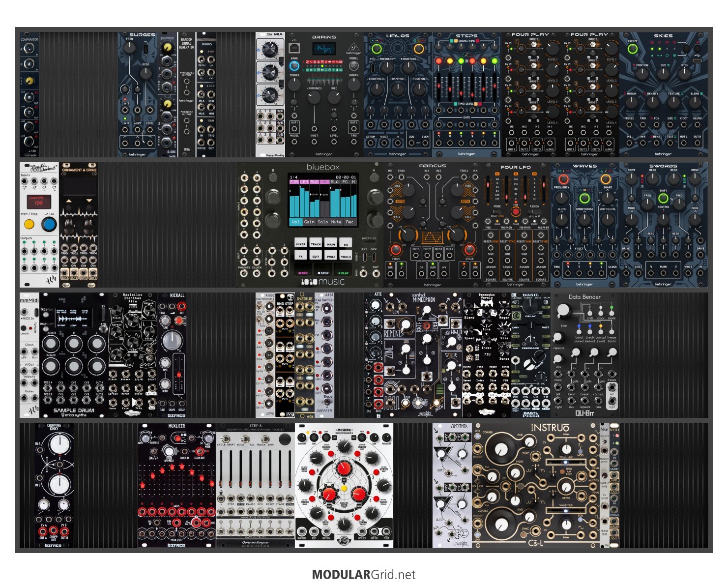Click the RESO knob on Surges

[x=146, y=74]
